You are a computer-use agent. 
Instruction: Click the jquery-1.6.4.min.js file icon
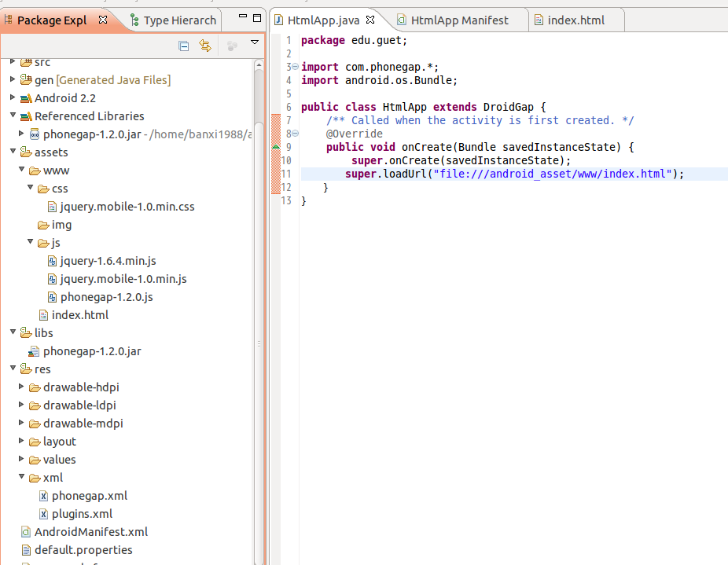[x=53, y=261]
